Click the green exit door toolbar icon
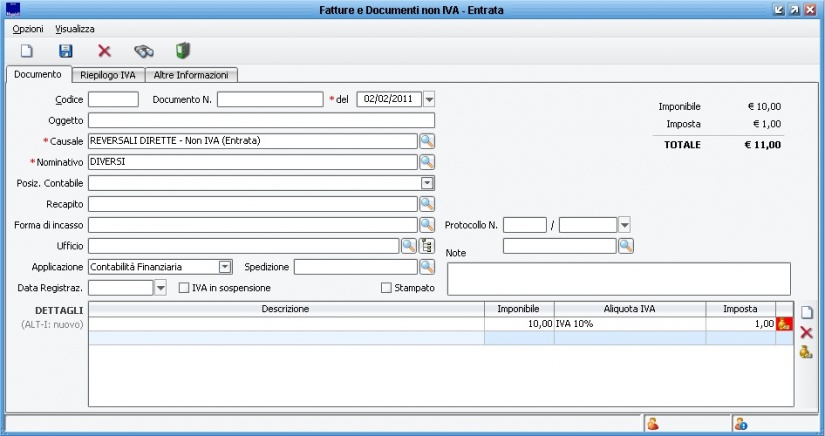Image resolution: width=825 pixels, height=436 pixels. [183, 50]
